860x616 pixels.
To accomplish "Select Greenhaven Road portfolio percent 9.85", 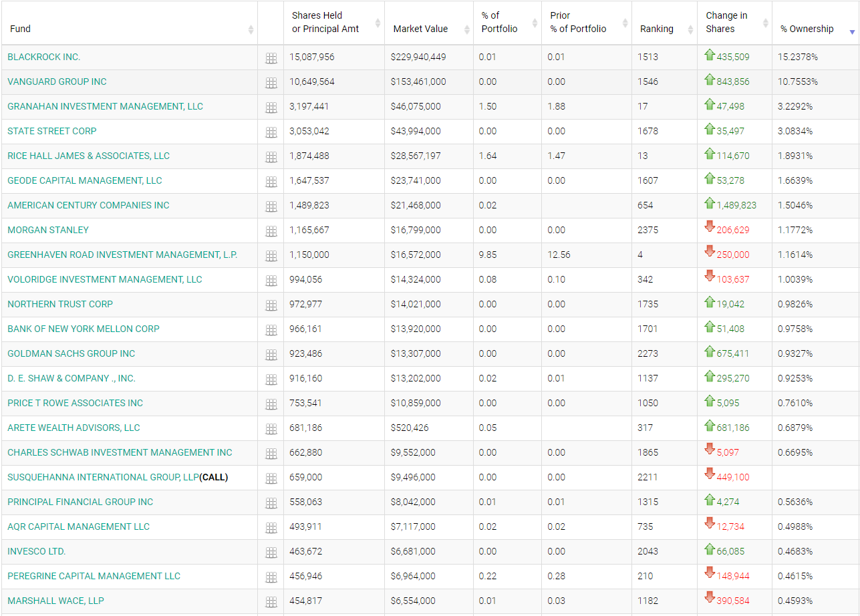I will pos(488,255).
